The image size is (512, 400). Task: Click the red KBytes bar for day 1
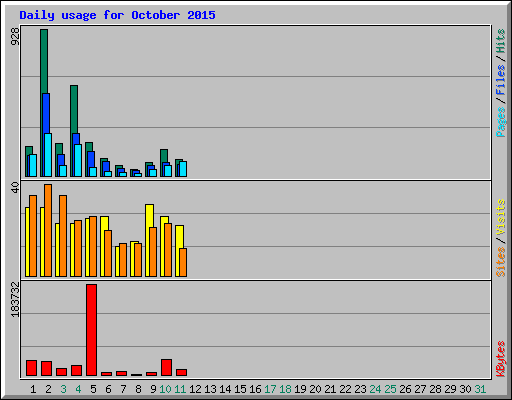click(31, 368)
